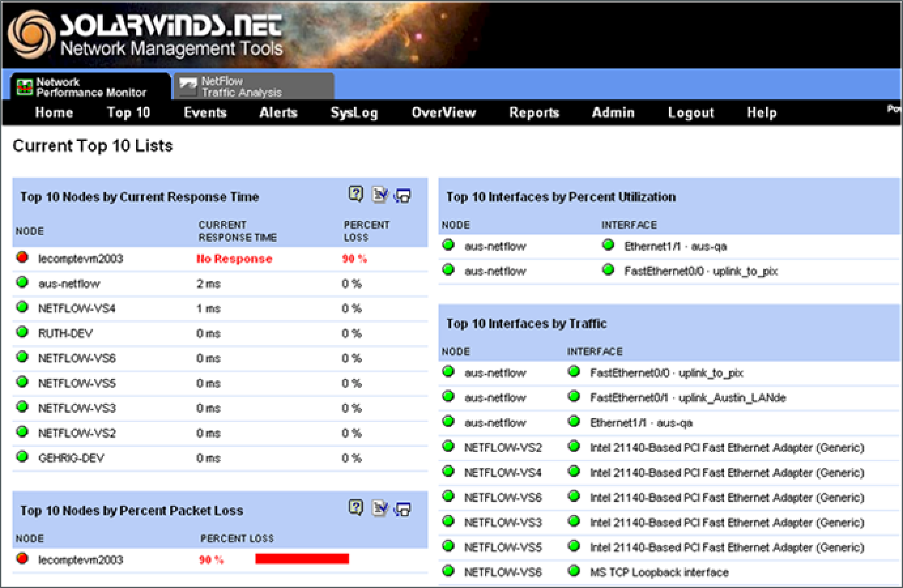903x588 pixels.
Task: Click the SolarWinds swirl logo
Action: [x=32, y=35]
